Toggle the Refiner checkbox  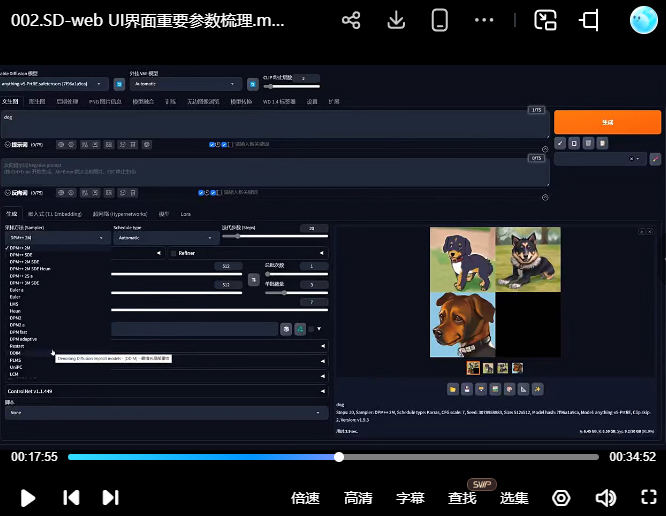pyautogui.click(x=173, y=253)
